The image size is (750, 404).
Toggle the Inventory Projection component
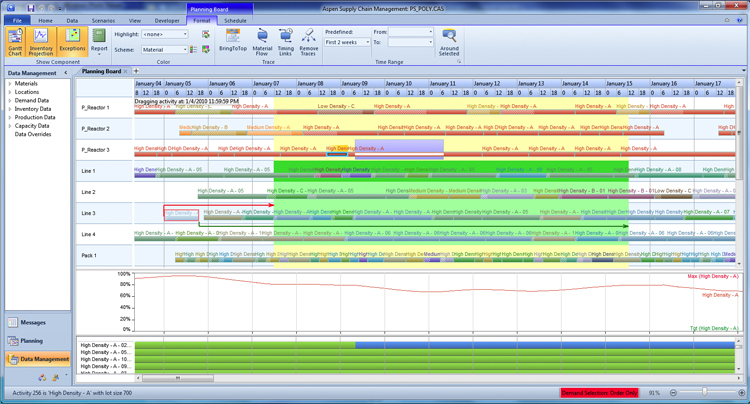click(x=42, y=41)
